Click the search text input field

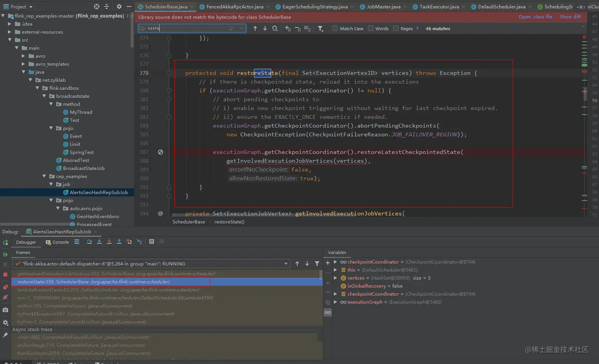pyautogui.click(x=186, y=29)
